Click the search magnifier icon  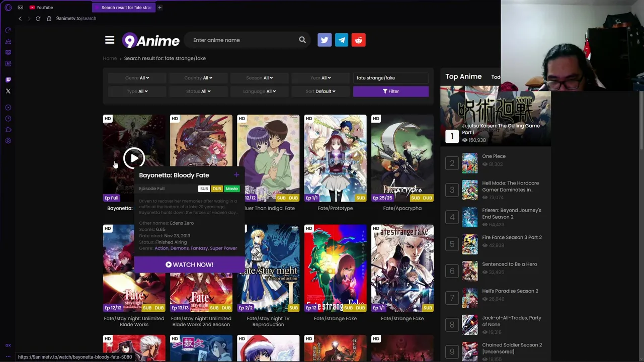(x=302, y=40)
